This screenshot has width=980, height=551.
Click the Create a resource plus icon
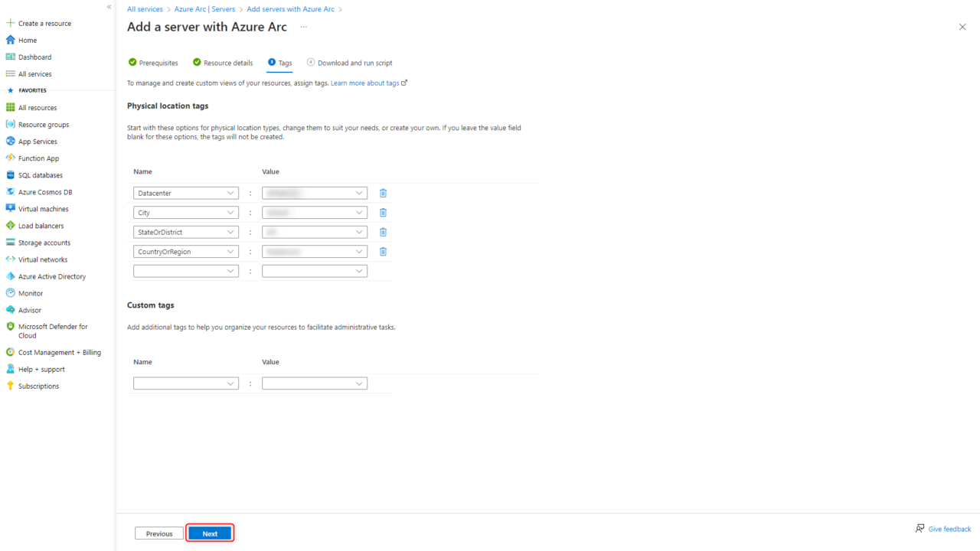(10, 23)
